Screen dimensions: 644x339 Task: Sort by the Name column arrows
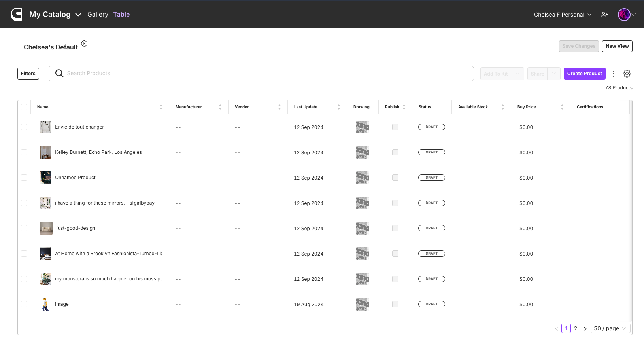pyautogui.click(x=161, y=107)
